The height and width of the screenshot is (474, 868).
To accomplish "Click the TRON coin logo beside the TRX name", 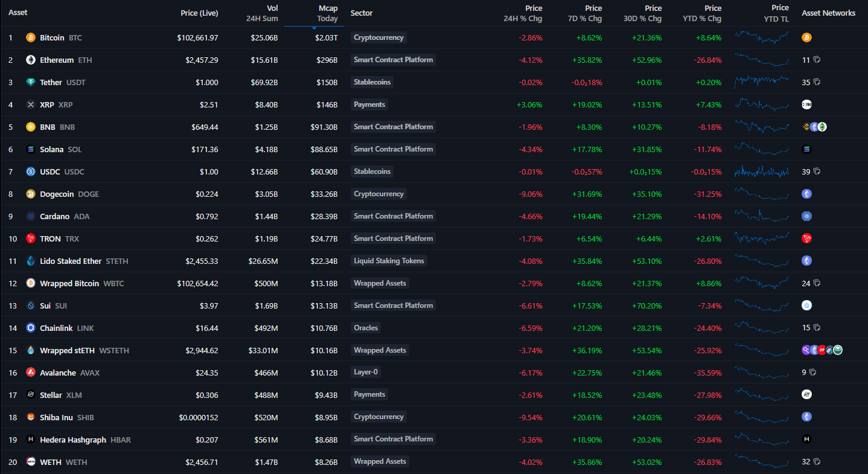I will (31, 239).
